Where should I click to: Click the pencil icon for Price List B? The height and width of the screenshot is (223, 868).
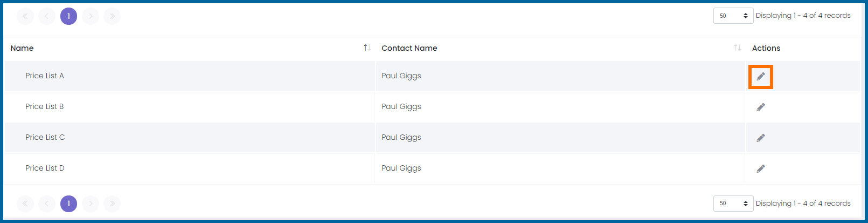tap(760, 107)
